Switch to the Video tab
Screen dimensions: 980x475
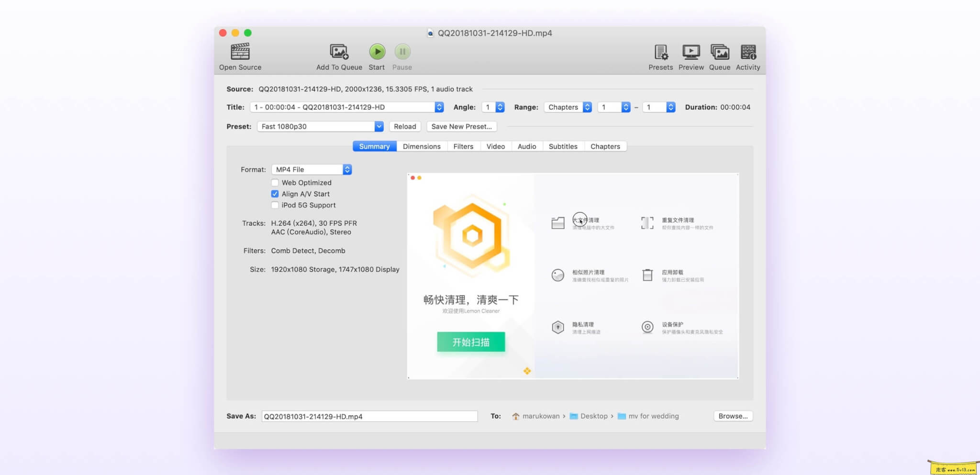pyautogui.click(x=495, y=146)
